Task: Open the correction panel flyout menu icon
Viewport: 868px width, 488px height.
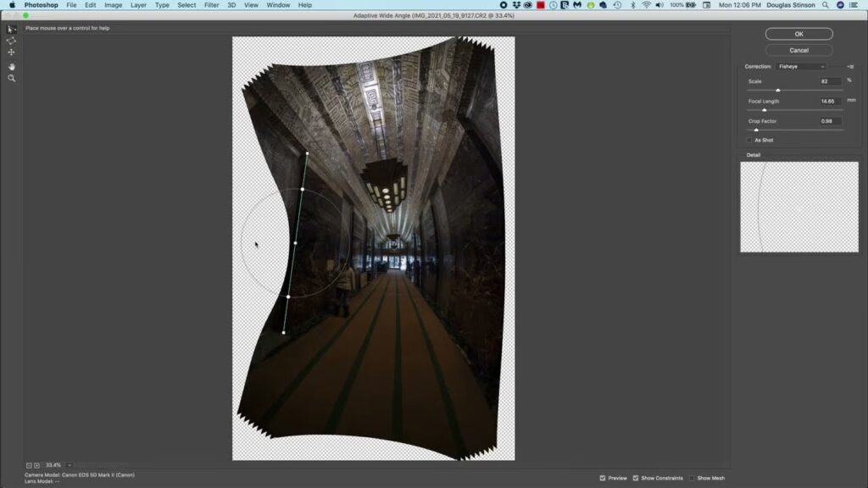Action: pos(849,66)
